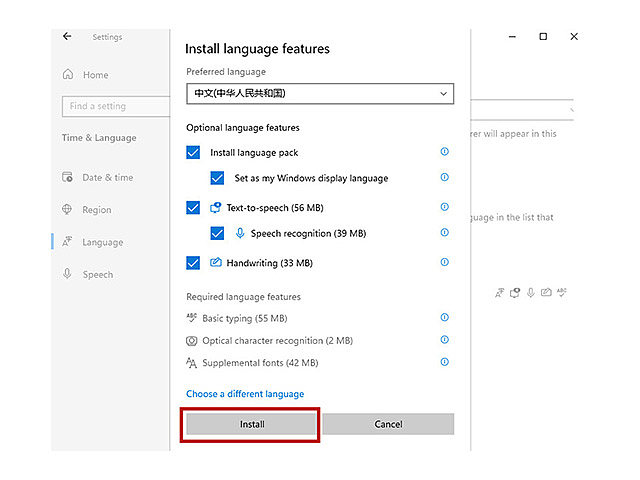Click the Home icon in sidebar
640x480 pixels.
pyautogui.click(x=68, y=74)
